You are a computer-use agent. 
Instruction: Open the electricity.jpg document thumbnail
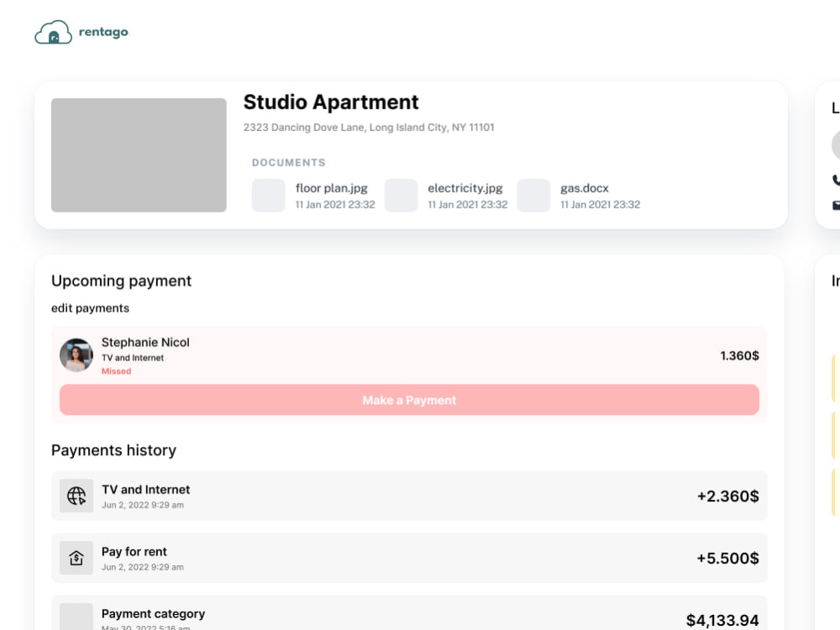tap(401, 196)
